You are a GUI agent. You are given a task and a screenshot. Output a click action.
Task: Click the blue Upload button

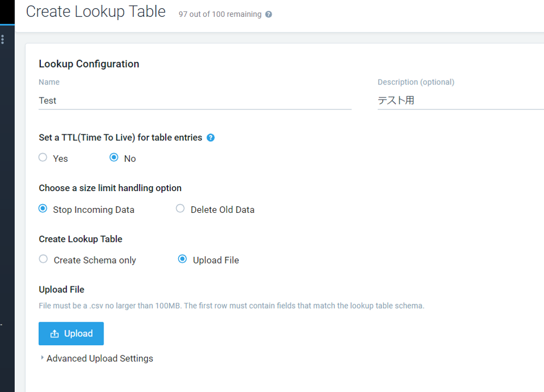tap(71, 333)
